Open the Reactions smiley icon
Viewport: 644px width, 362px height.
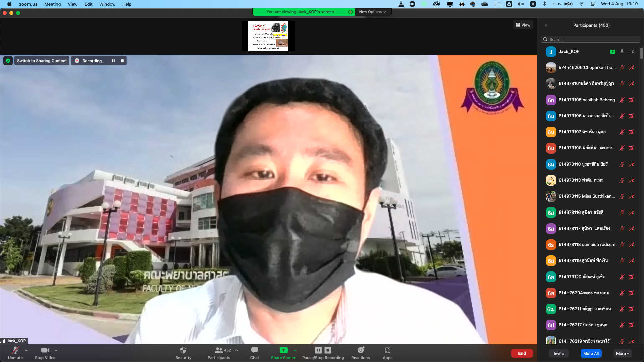(x=360, y=350)
